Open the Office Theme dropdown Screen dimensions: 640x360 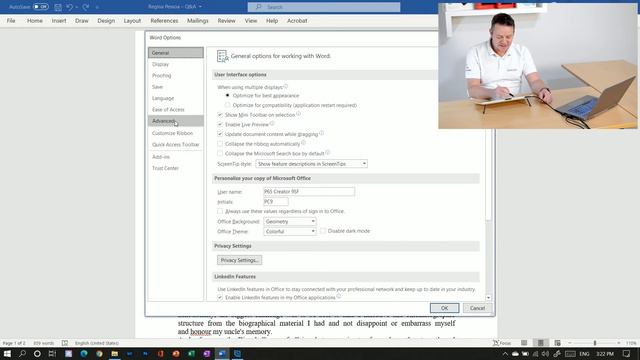(x=290, y=231)
